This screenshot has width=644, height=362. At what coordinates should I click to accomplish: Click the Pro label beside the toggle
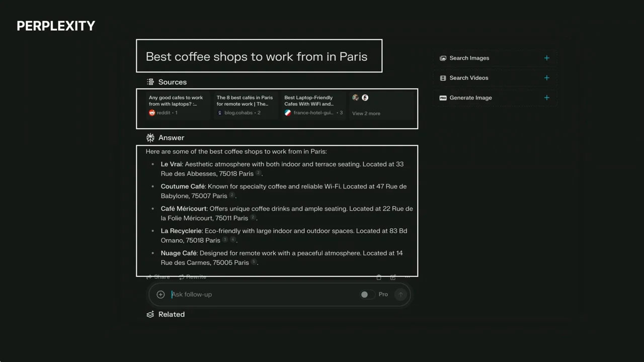pyautogui.click(x=383, y=295)
